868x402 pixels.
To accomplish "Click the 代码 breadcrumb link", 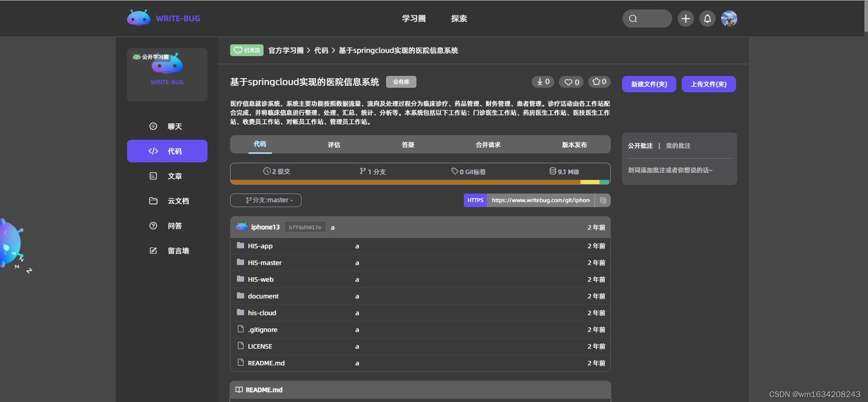I will tap(321, 50).
